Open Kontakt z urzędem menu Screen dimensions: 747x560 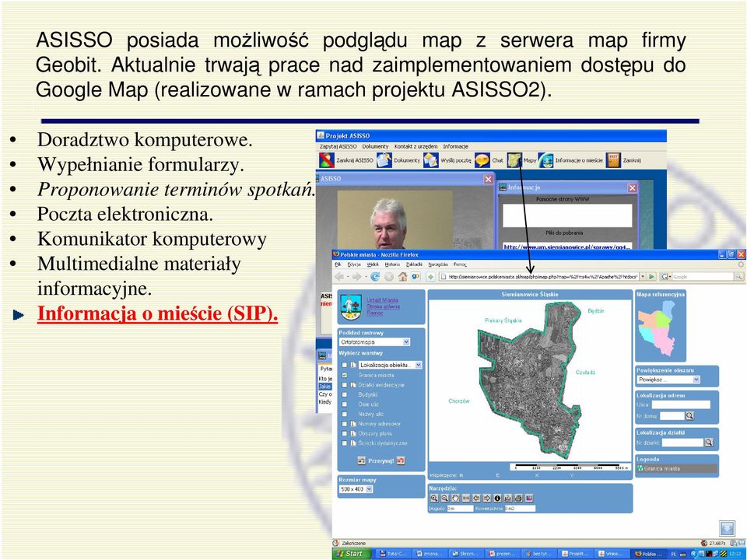(x=416, y=146)
